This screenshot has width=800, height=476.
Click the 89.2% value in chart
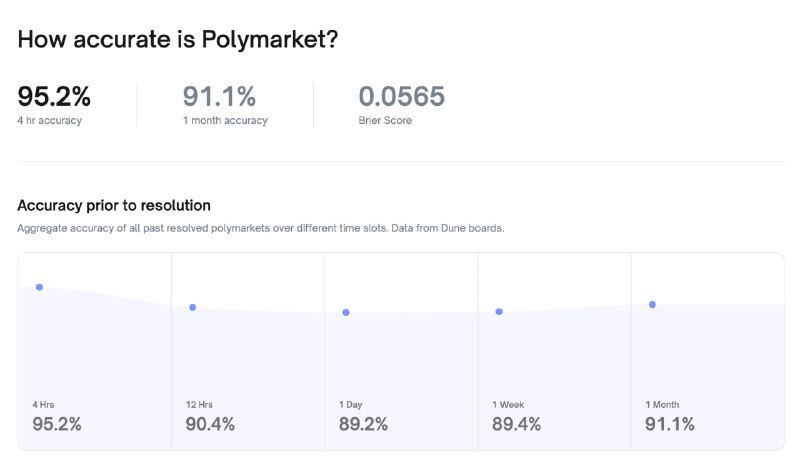tap(364, 424)
